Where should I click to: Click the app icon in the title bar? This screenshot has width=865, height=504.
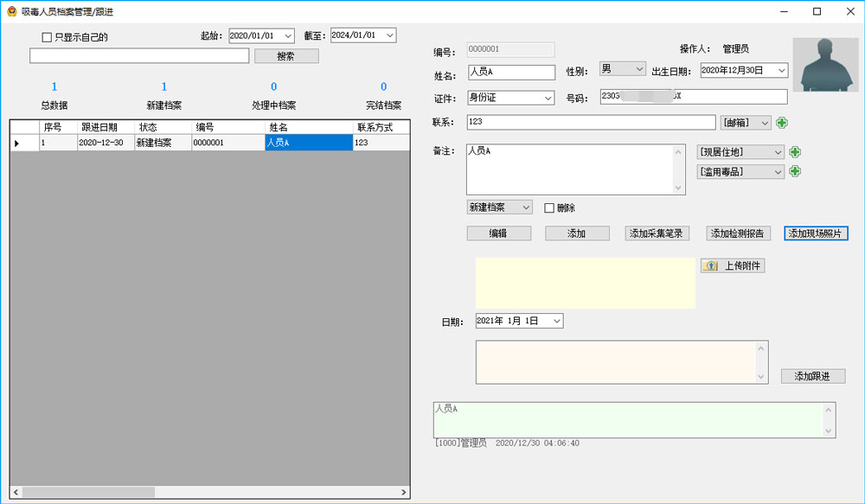click(x=11, y=11)
